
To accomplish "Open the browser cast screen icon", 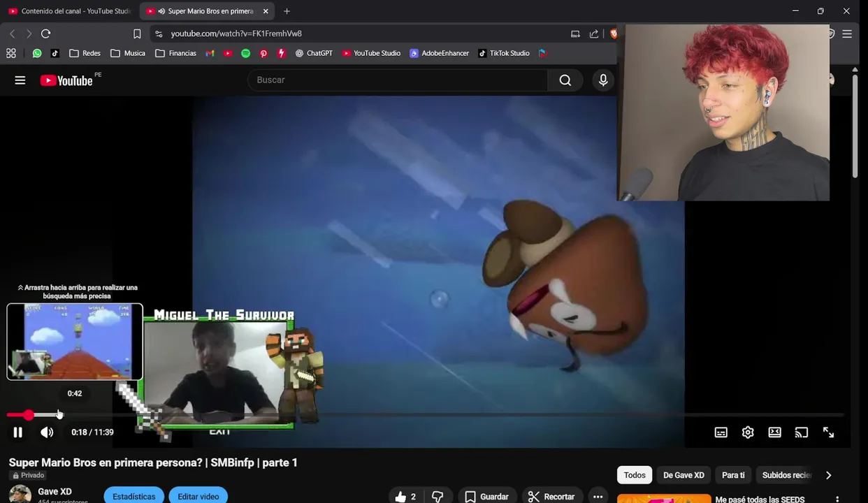I will pos(575,34).
